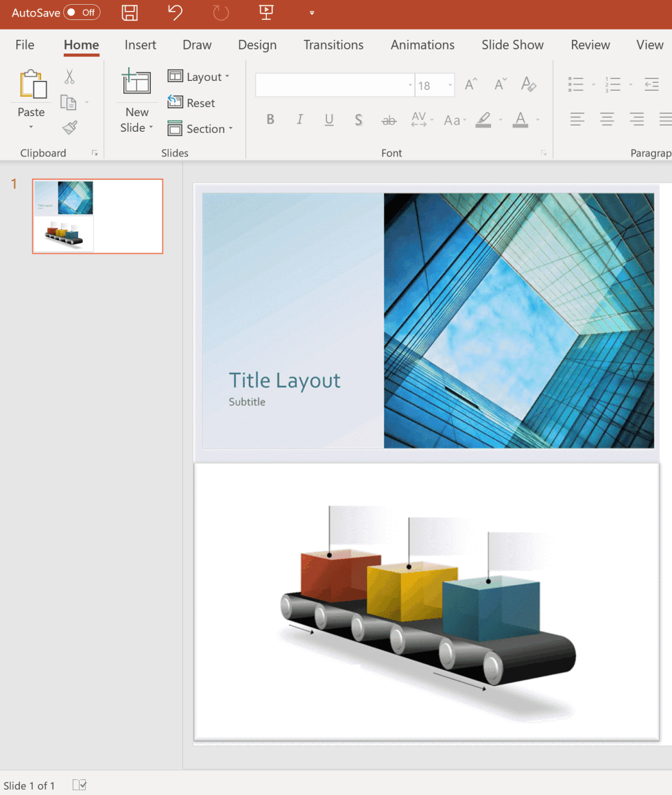Click the Reset button
Viewport: 672px width, 795px height.
pyautogui.click(x=192, y=103)
